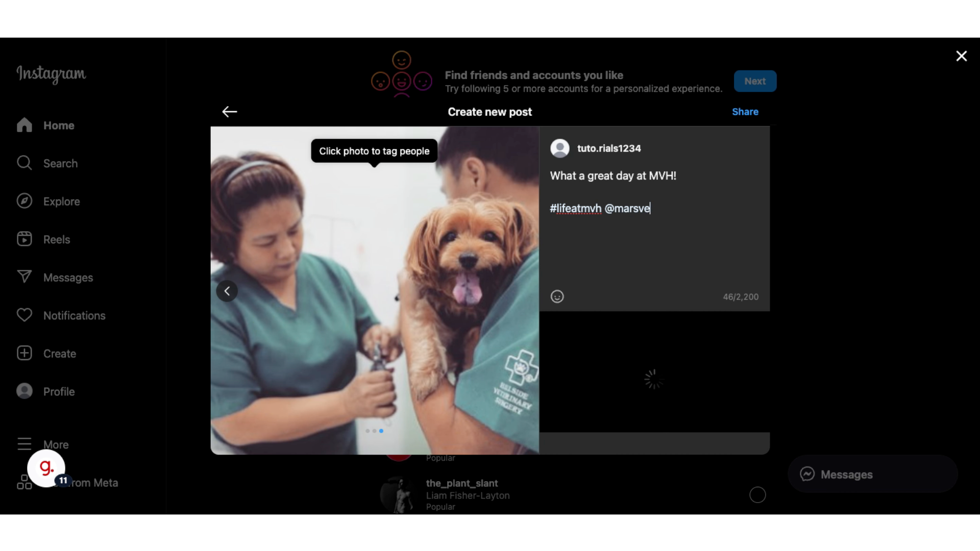Image resolution: width=980 pixels, height=551 pixels.
Task: Open the floating Messages panel
Action: 872,474
